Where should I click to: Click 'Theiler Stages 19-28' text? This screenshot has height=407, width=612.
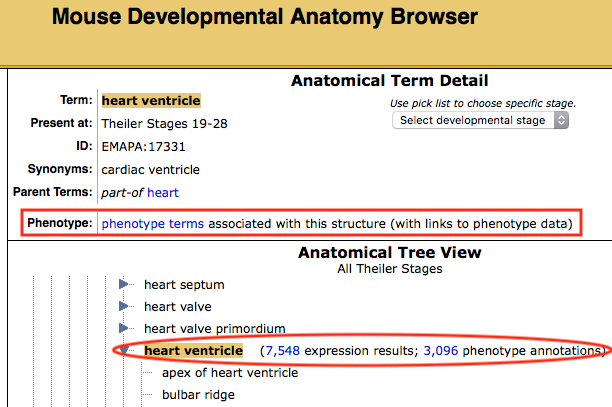click(164, 124)
